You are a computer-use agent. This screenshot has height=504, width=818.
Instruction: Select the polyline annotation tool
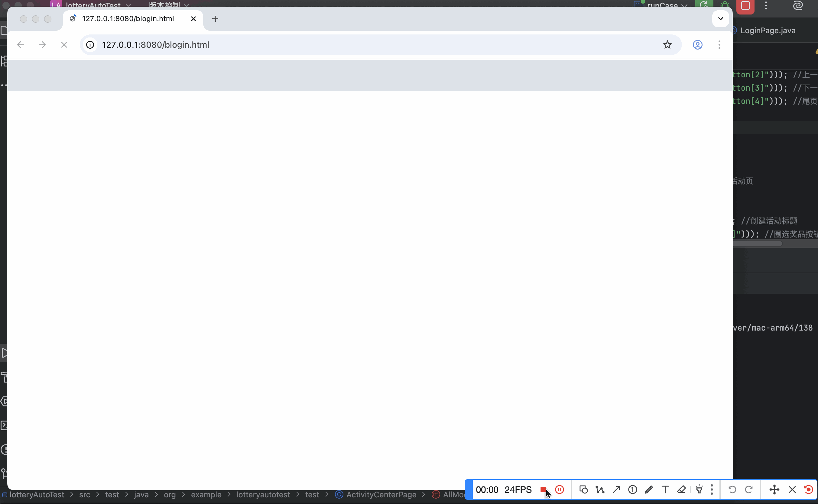(x=600, y=490)
